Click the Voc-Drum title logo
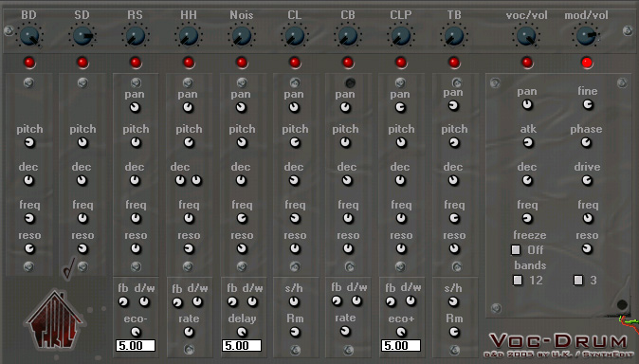 coord(558,340)
